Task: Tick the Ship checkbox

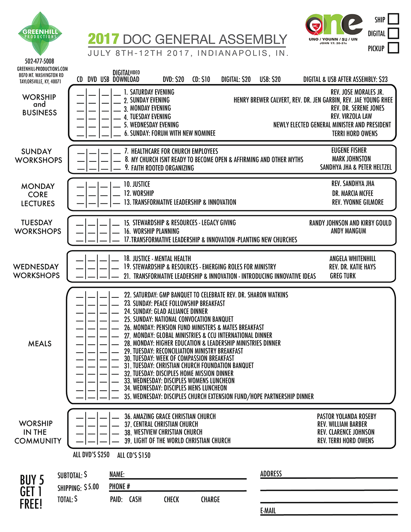Action: coord(393,19)
